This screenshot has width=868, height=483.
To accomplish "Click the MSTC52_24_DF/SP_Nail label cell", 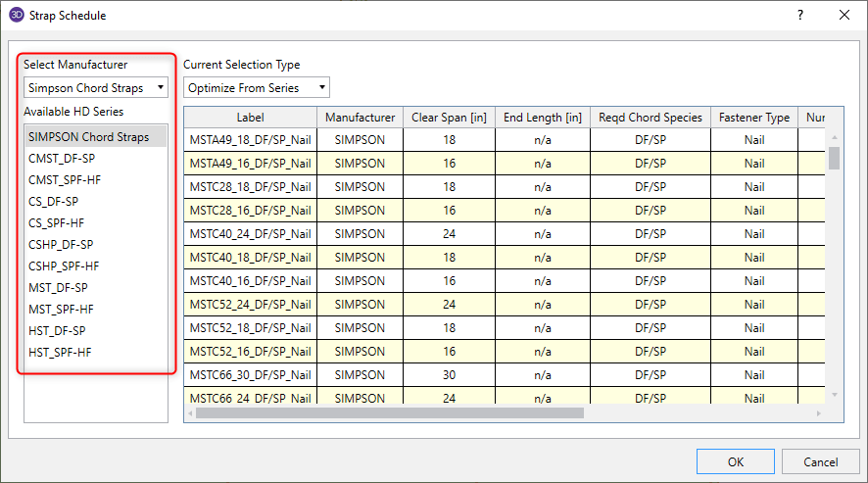I will coord(250,305).
